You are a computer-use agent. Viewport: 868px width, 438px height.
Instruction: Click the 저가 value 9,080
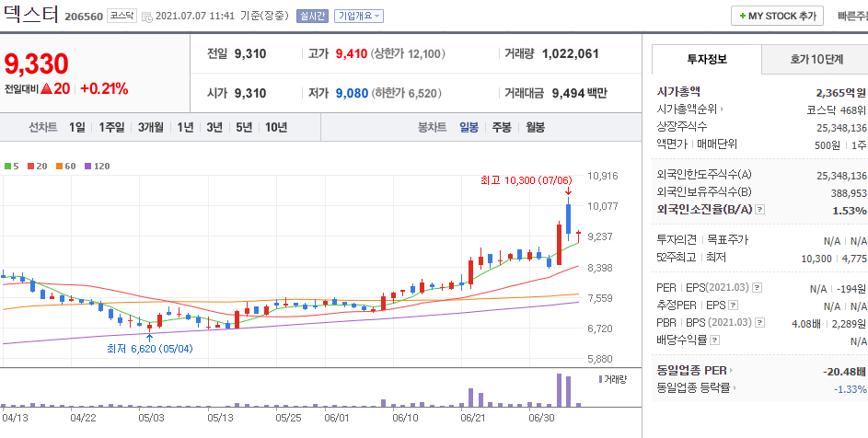(x=352, y=93)
